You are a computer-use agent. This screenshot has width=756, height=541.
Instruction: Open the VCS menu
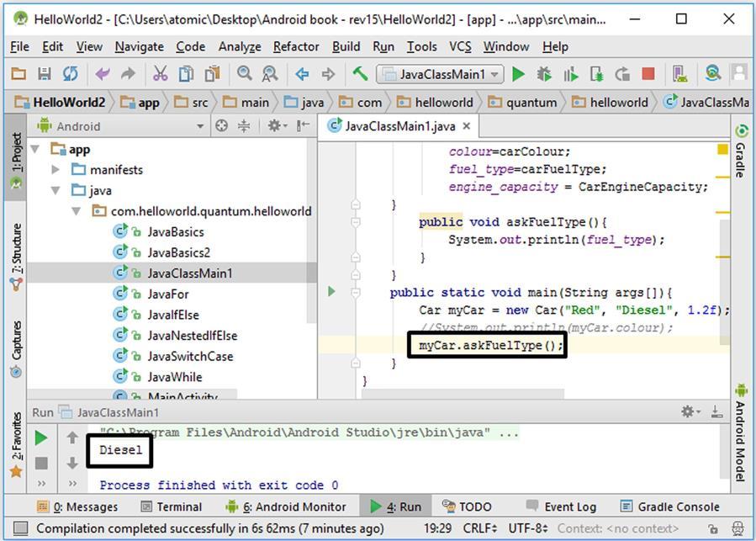pos(461,47)
